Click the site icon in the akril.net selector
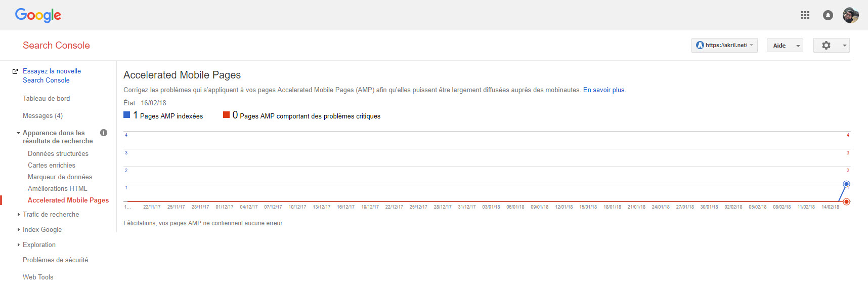 (x=700, y=45)
